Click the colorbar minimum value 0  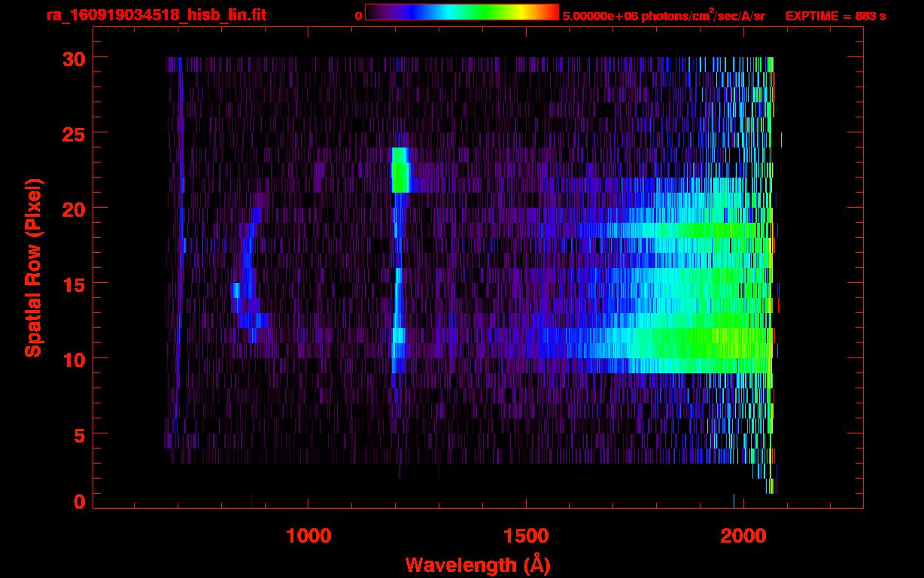pyautogui.click(x=359, y=16)
